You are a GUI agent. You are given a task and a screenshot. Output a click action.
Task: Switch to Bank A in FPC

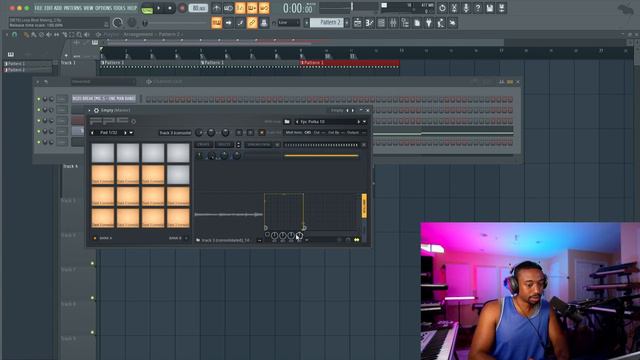[103, 238]
